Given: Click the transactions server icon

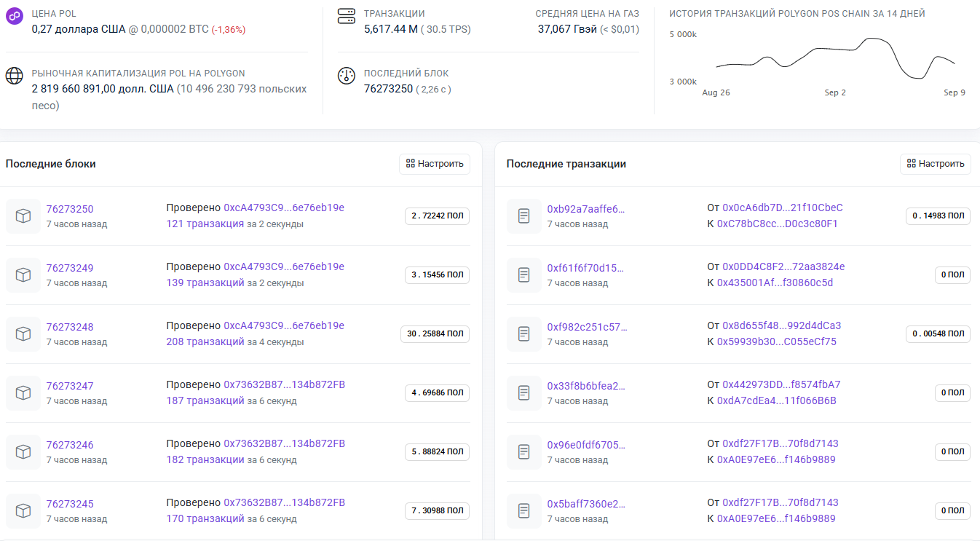Looking at the screenshot, I should coord(347,16).
